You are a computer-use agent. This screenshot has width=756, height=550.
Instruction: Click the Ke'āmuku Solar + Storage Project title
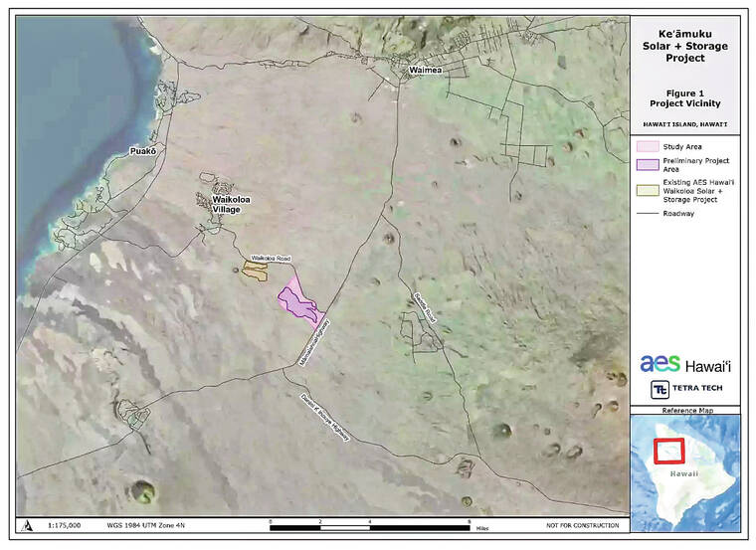(x=684, y=45)
